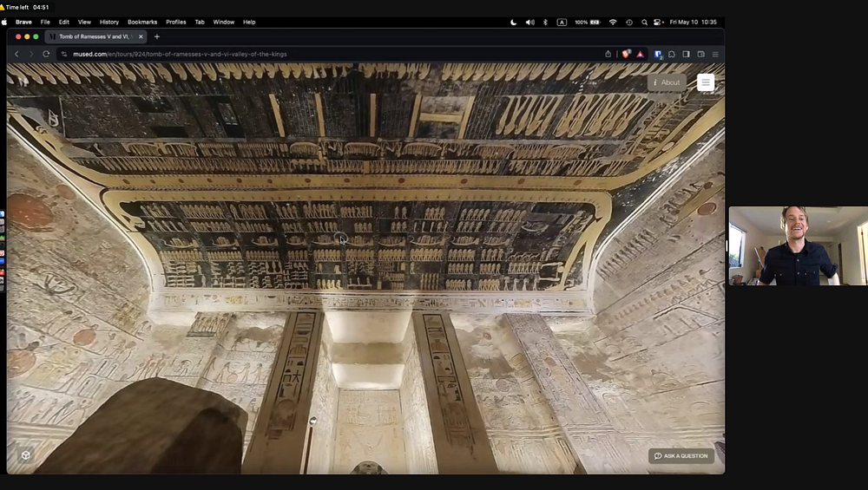Open the battery status menu
This screenshot has height=490, width=868.
point(588,23)
